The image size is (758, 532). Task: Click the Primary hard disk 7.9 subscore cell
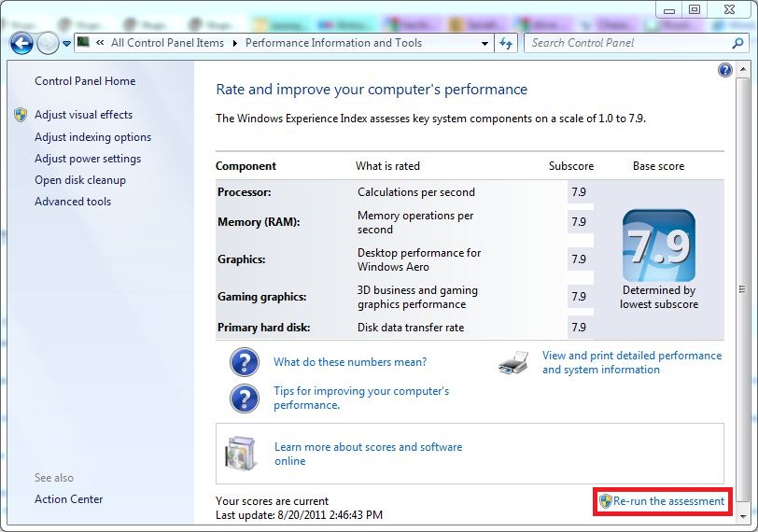580,328
